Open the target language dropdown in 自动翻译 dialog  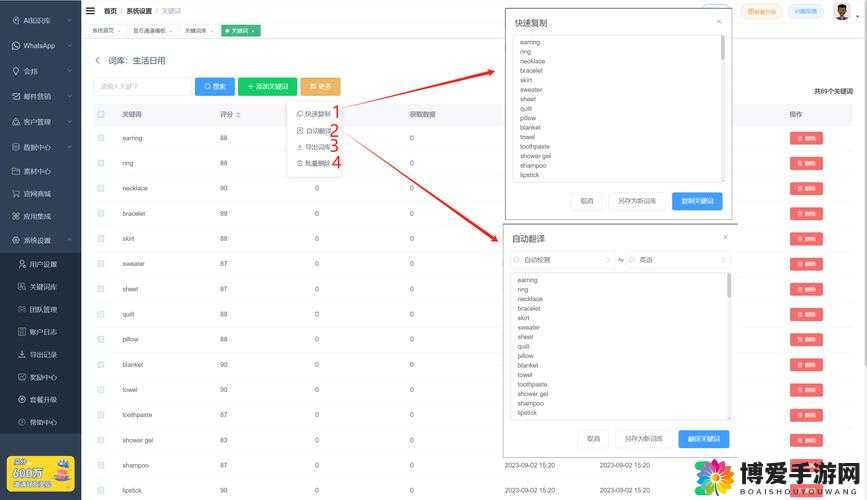pos(678,260)
